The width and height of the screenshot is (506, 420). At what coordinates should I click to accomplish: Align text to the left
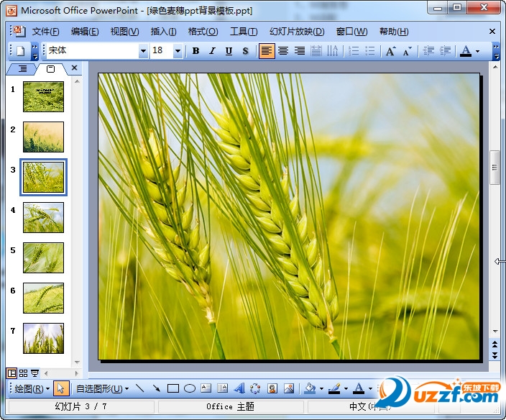[x=267, y=51]
